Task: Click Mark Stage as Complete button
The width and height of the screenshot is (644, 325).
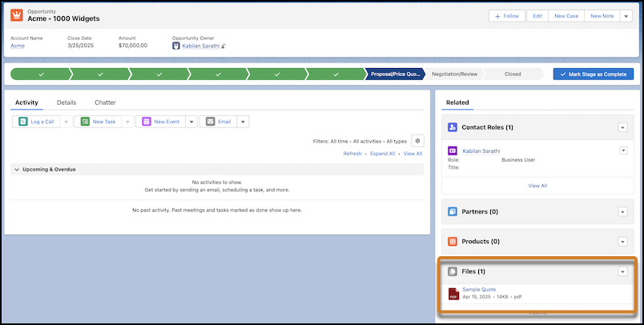Action: coord(594,74)
